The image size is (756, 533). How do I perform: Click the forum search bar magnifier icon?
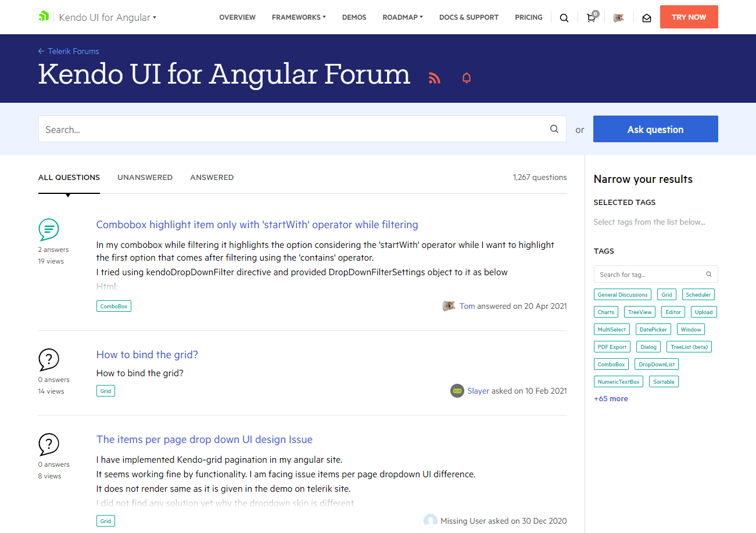(554, 129)
